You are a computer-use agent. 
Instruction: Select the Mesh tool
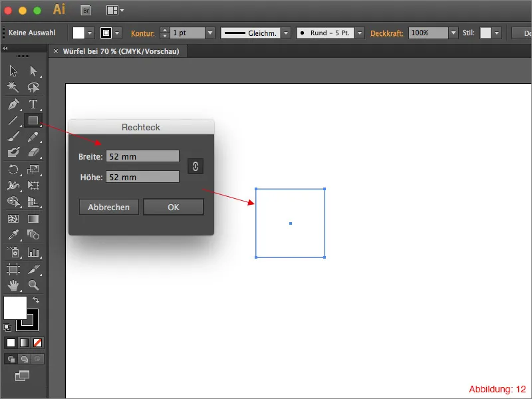pos(13,219)
